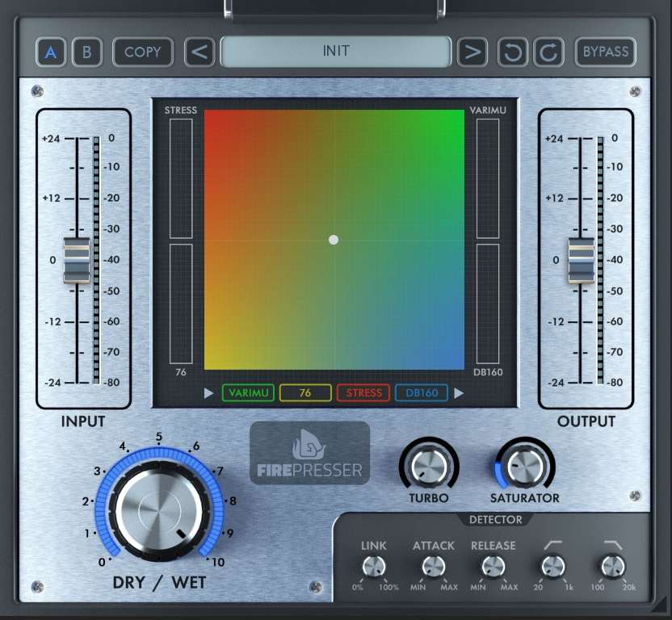672x620 pixels.
Task: Select the VARIMU compressor mode
Action: point(248,393)
